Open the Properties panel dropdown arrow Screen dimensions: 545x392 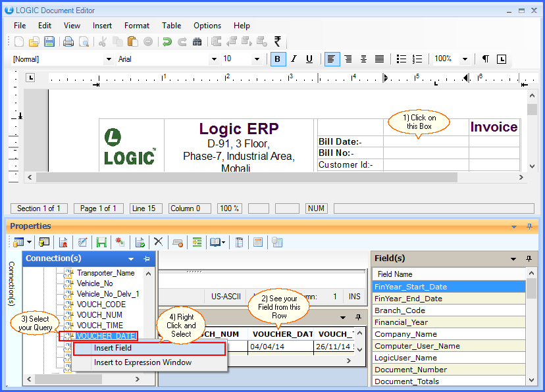tap(513, 227)
